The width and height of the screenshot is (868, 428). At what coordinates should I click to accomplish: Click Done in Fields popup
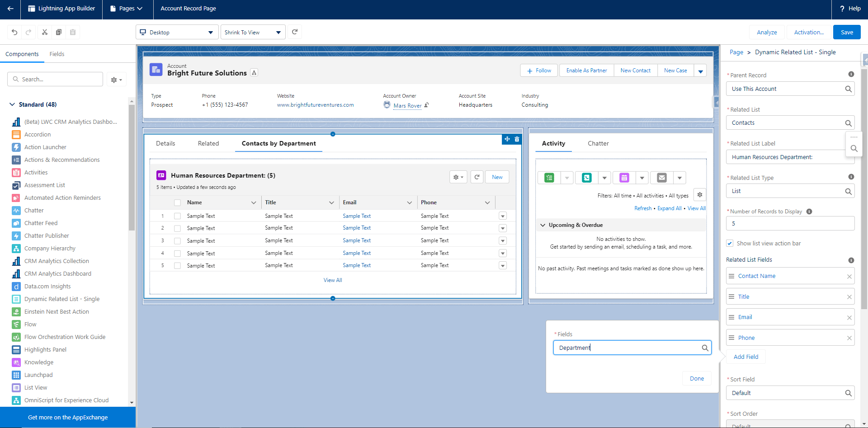coord(697,379)
